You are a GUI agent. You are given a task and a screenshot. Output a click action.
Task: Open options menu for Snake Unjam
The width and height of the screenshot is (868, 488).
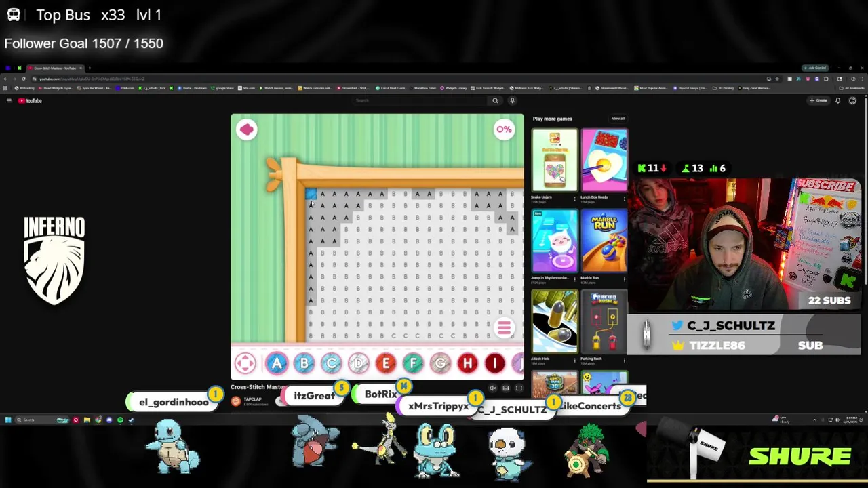[574, 199]
